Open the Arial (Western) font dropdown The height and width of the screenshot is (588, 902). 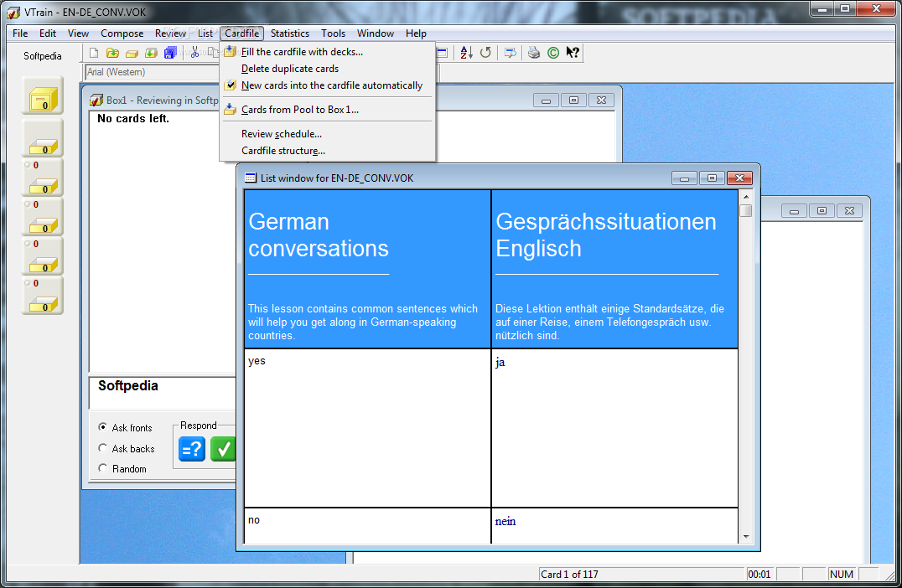coord(152,72)
